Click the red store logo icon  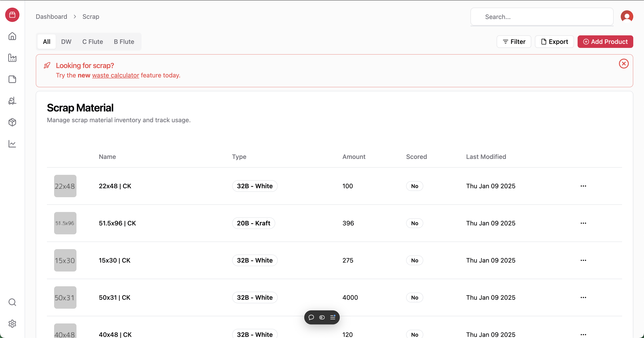click(12, 15)
